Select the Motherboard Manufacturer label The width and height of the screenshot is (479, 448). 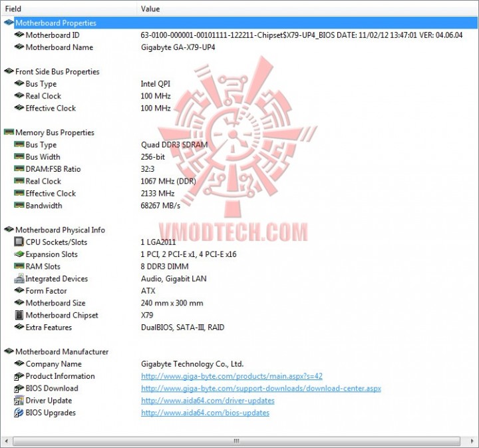(62, 351)
